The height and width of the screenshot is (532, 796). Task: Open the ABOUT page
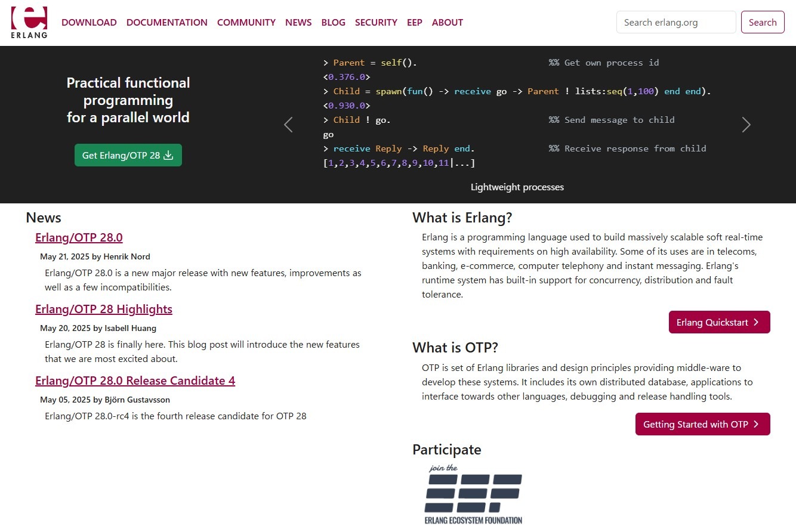click(448, 23)
